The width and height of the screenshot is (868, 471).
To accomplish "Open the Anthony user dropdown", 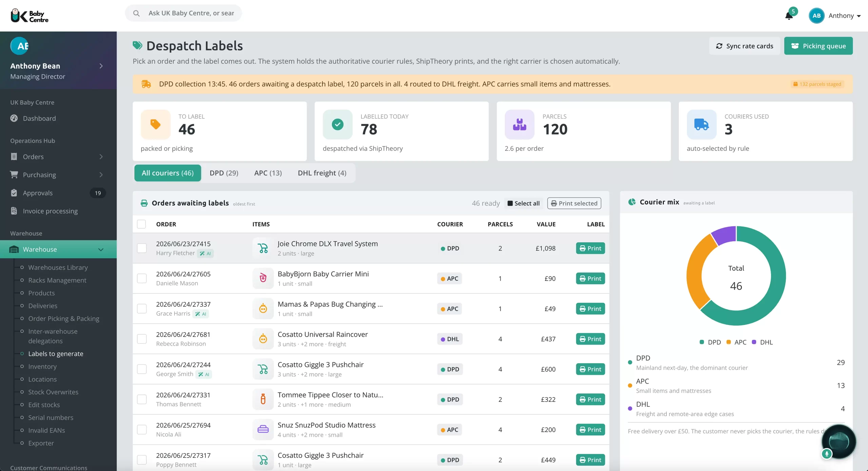I will pyautogui.click(x=835, y=16).
